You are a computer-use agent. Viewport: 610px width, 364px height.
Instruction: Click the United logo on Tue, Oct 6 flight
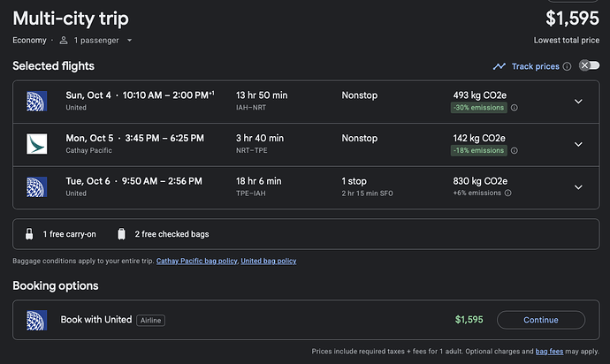(x=36, y=187)
